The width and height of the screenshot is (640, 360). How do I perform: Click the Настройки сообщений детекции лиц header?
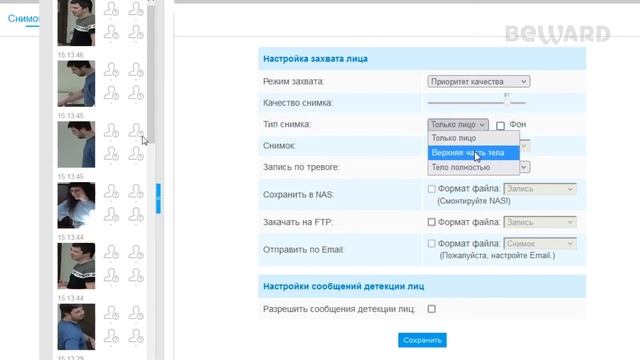point(422,286)
